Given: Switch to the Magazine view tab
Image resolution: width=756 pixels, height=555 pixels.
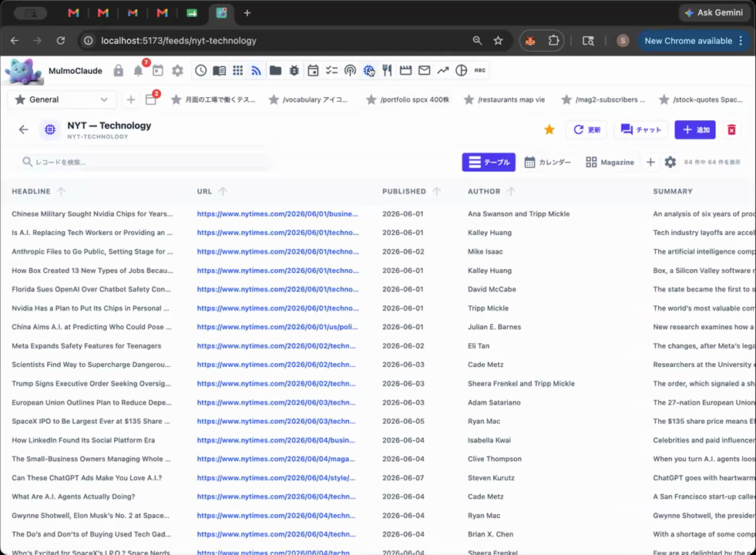Looking at the screenshot, I should [x=610, y=162].
